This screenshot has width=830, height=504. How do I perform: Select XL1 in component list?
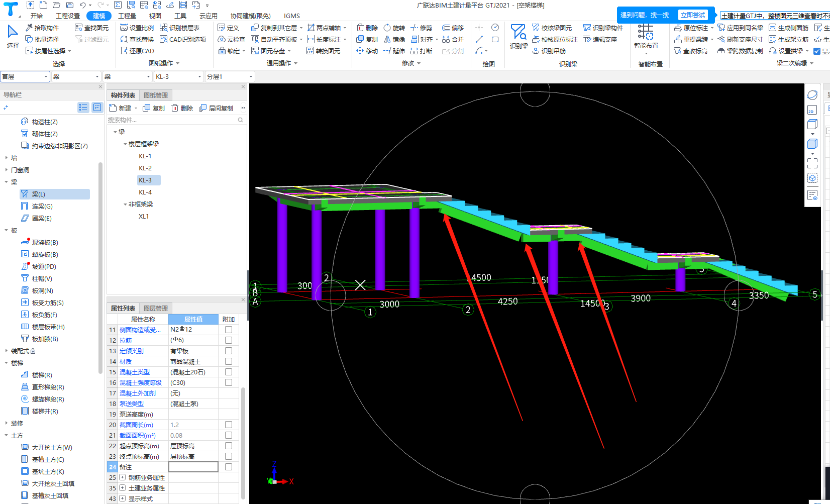coord(144,217)
